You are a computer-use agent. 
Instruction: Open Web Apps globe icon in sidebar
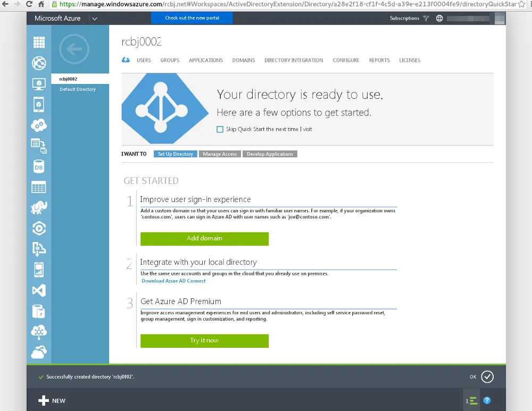point(39,63)
